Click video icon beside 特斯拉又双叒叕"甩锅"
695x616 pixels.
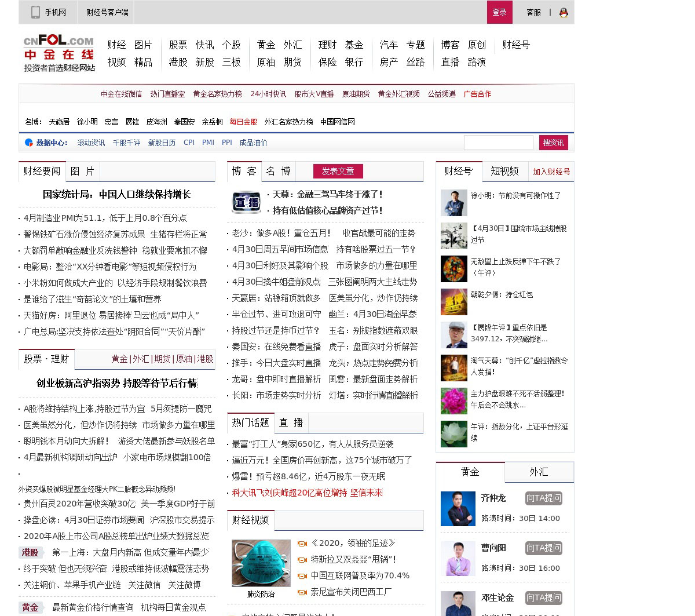302,560
